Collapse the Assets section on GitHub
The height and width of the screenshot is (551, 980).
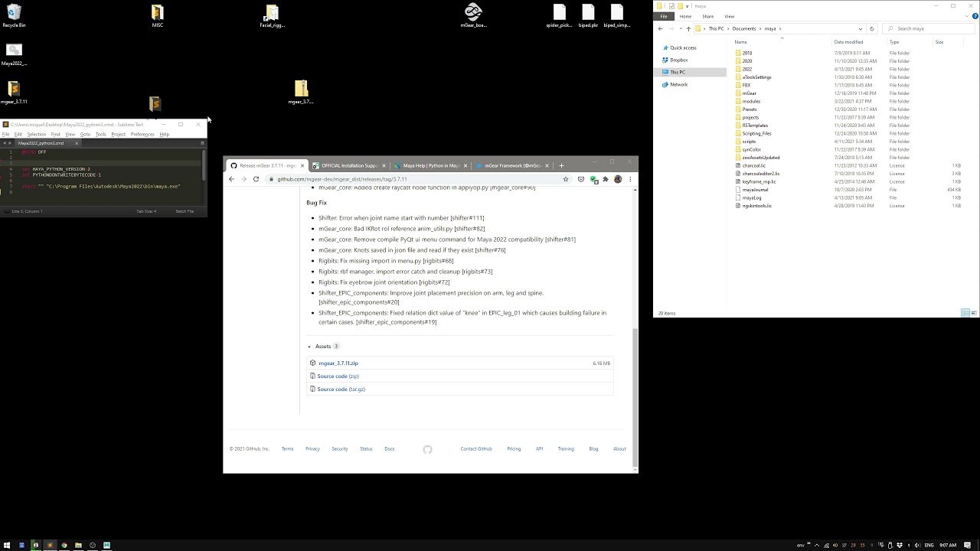point(309,347)
